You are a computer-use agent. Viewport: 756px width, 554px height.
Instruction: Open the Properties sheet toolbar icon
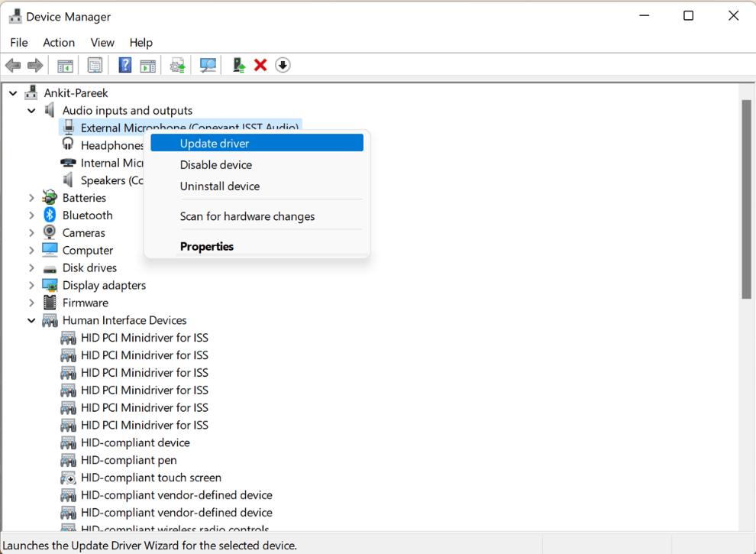[95, 65]
